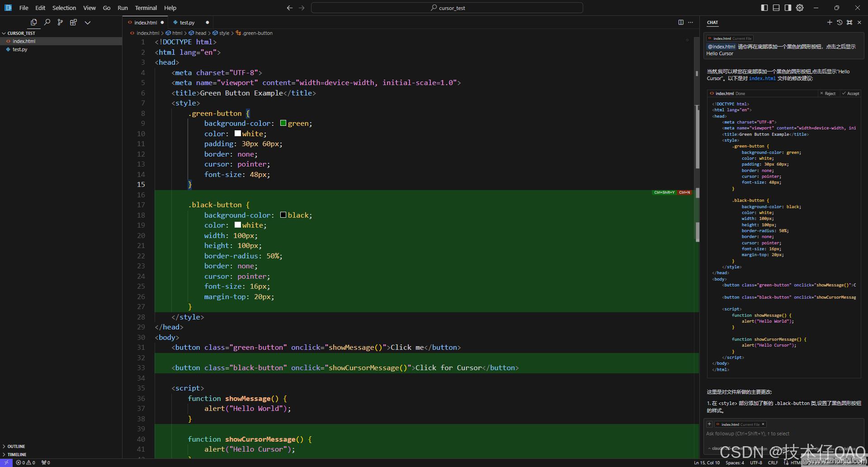This screenshot has width=868, height=467.
Task: Show more sidebar views via chevron dropdown
Action: (88, 22)
